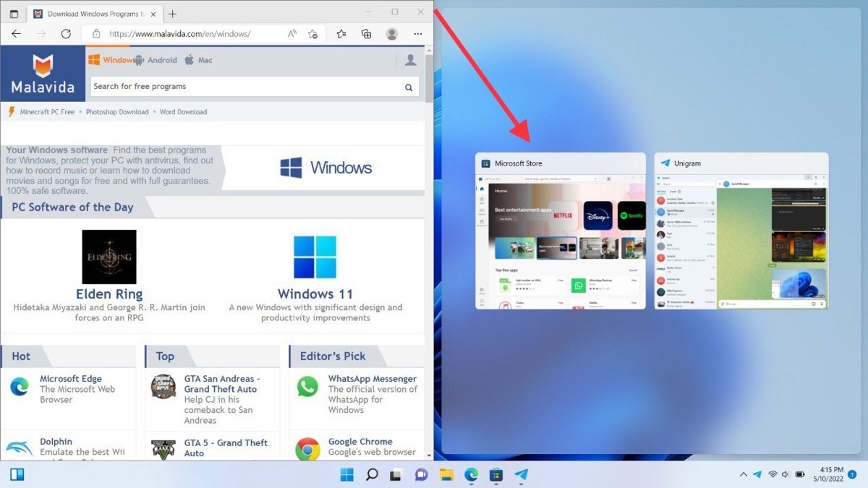This screenshot has width=868, height=488.
Task: Select the Windows platform tab
Action: pyautogui.click(x=111, y=60)
